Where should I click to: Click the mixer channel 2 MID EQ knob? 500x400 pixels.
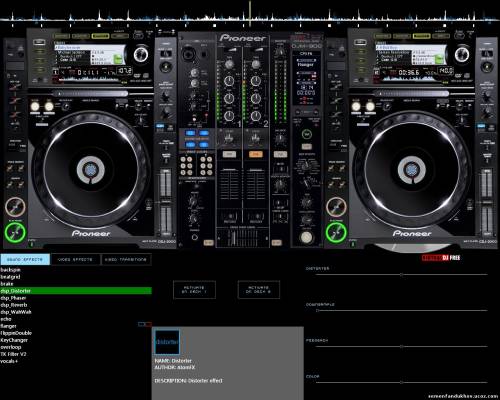(x=256, y=98)
